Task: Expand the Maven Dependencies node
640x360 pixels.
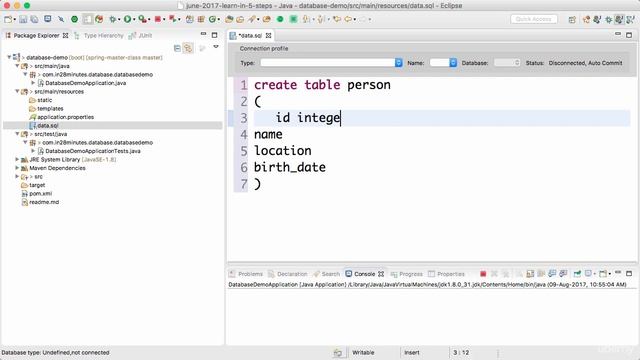Action: coord(17,168)
